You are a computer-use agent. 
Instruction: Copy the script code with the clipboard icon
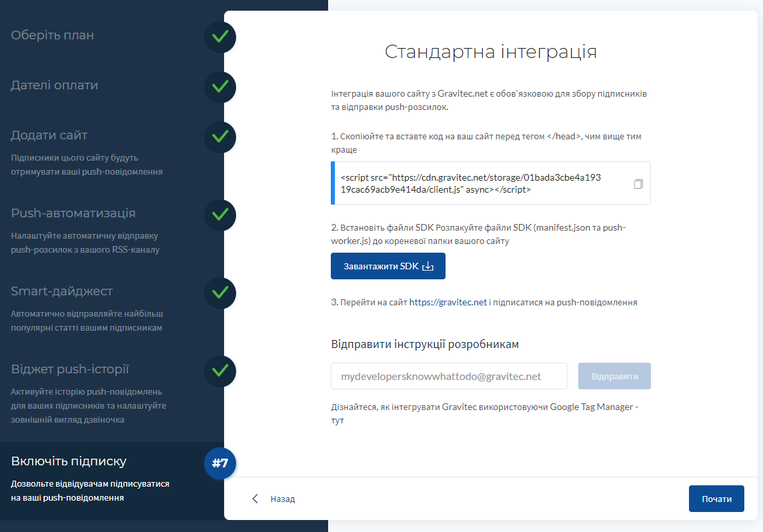638,184
